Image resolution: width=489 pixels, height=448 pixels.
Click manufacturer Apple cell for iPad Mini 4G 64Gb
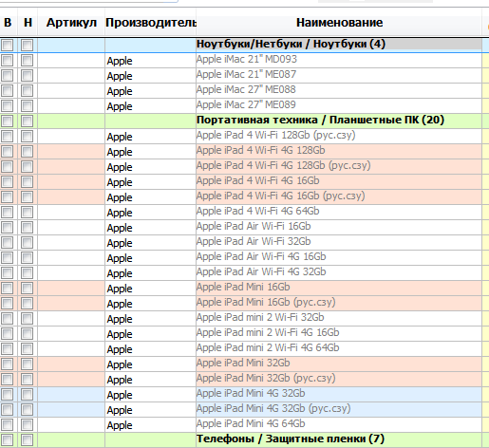point(150,424)
